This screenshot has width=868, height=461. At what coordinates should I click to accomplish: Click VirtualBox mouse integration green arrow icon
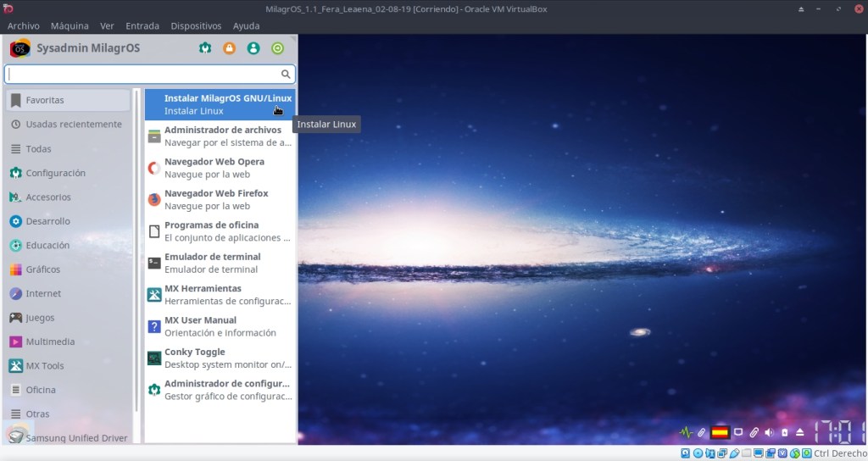click(807, 453)
